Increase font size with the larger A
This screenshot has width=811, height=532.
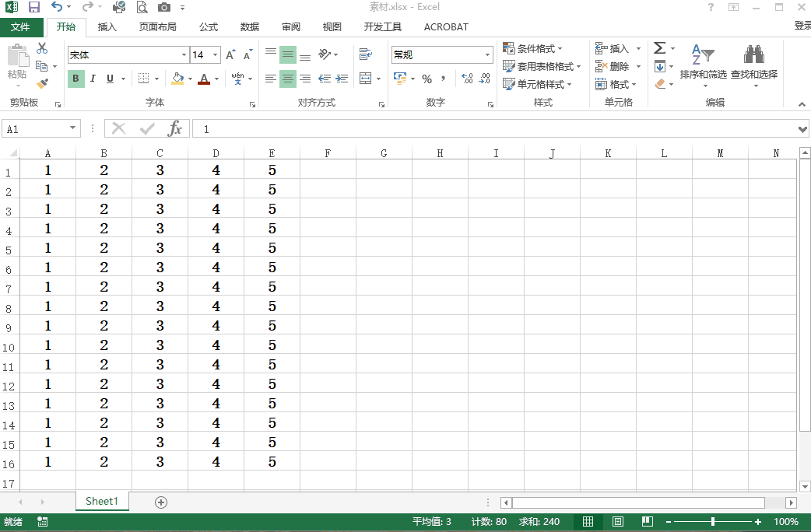[x=230, y=54]
